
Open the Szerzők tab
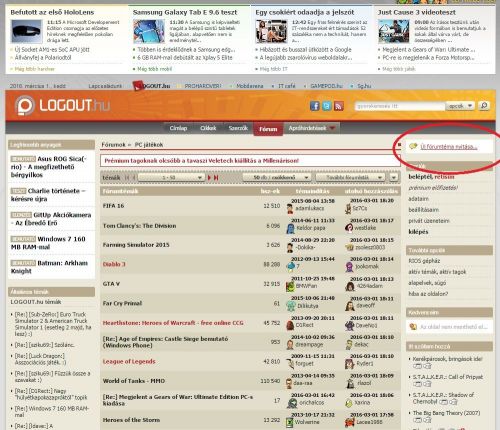point(238,128)
